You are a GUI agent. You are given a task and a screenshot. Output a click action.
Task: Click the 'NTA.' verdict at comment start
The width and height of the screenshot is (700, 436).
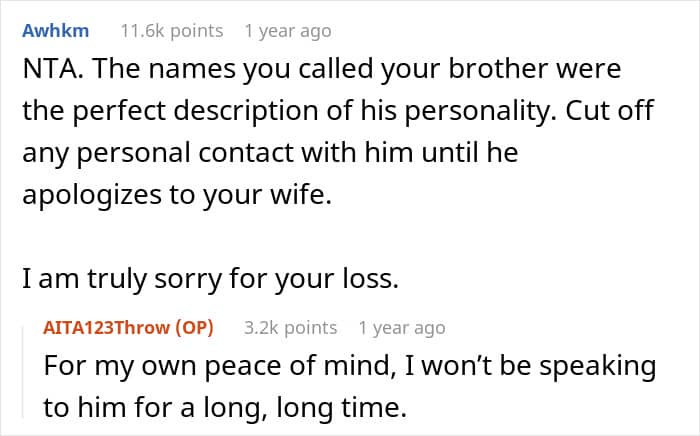click(46, 72)
